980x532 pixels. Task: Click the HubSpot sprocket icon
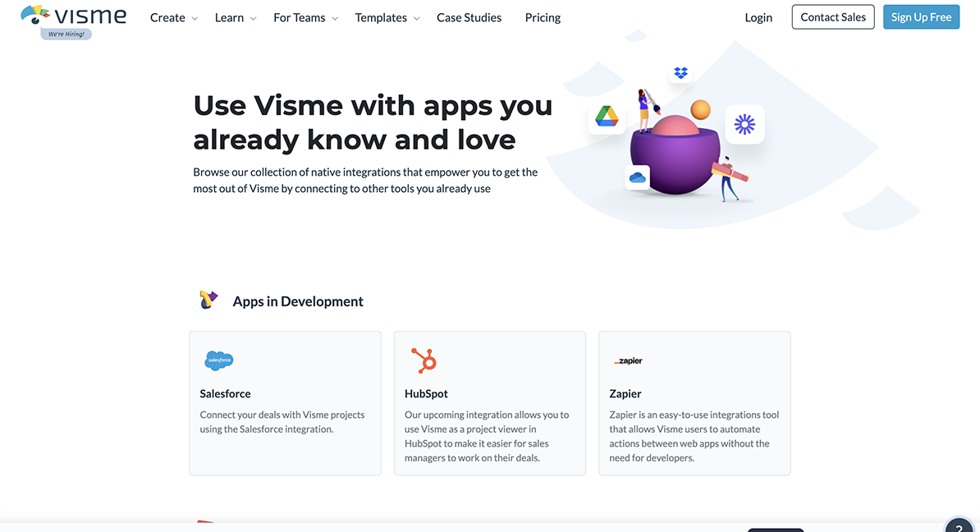pyautogui.click(x=424, y=360)
